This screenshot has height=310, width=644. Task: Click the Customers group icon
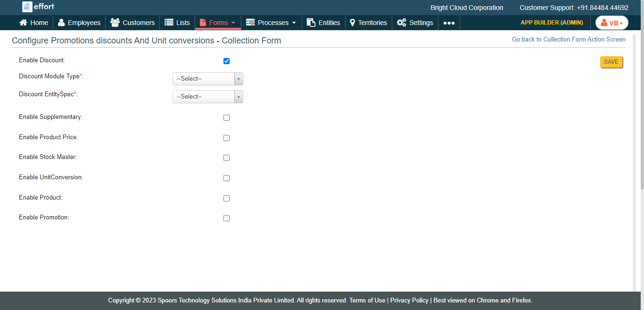pyautogui.click(x=115, y=23)
